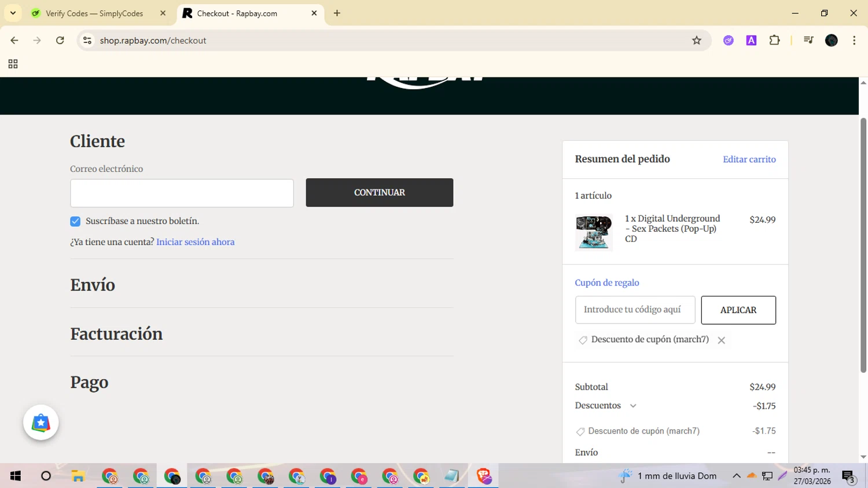Open the purple round extension icon
This screenshot has height=488, width=868.
pos(729,41)
